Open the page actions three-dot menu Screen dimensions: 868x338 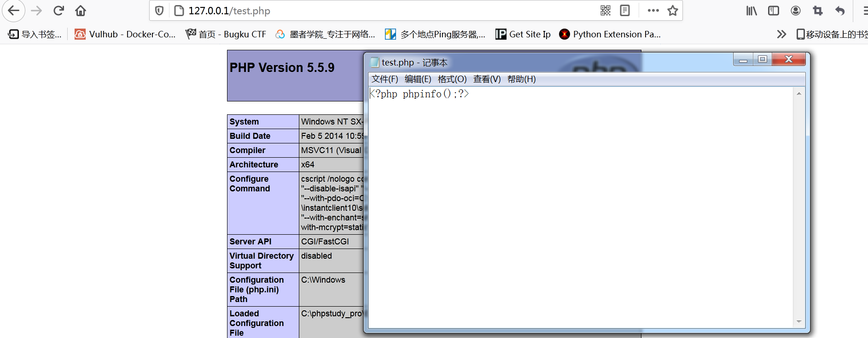pos(653,11)
